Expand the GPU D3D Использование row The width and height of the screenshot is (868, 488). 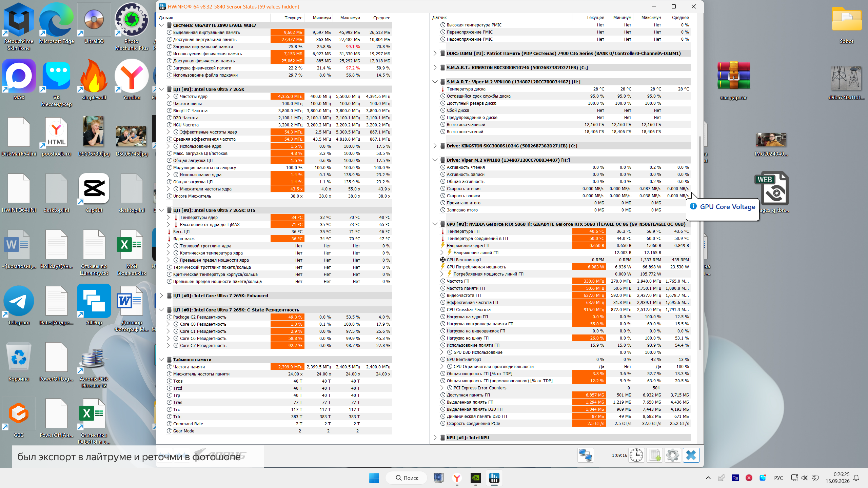[x=442, y=352]
